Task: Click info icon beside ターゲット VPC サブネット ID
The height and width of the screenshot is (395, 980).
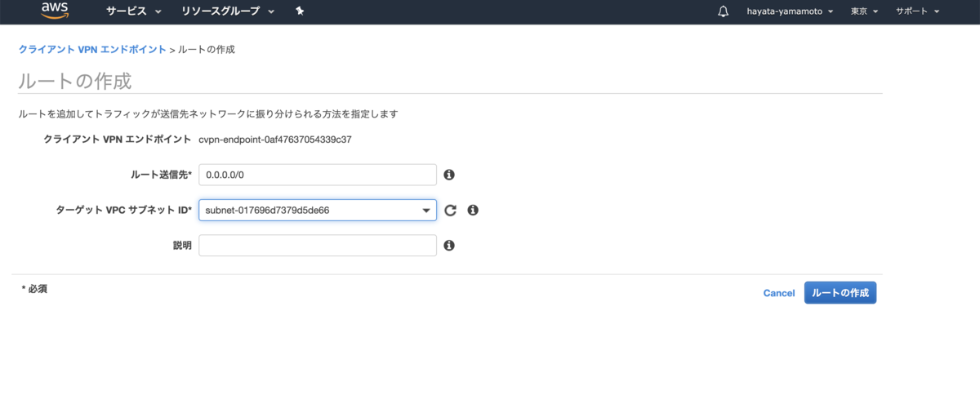Action: pos(473,211)
